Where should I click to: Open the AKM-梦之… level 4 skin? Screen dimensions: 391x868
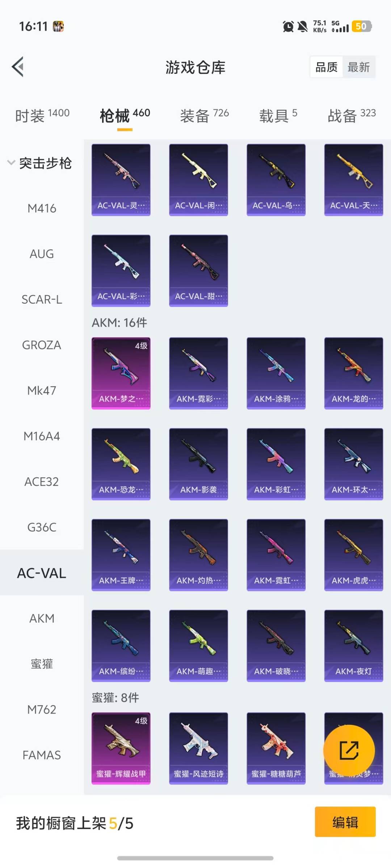tap(121, 373)
